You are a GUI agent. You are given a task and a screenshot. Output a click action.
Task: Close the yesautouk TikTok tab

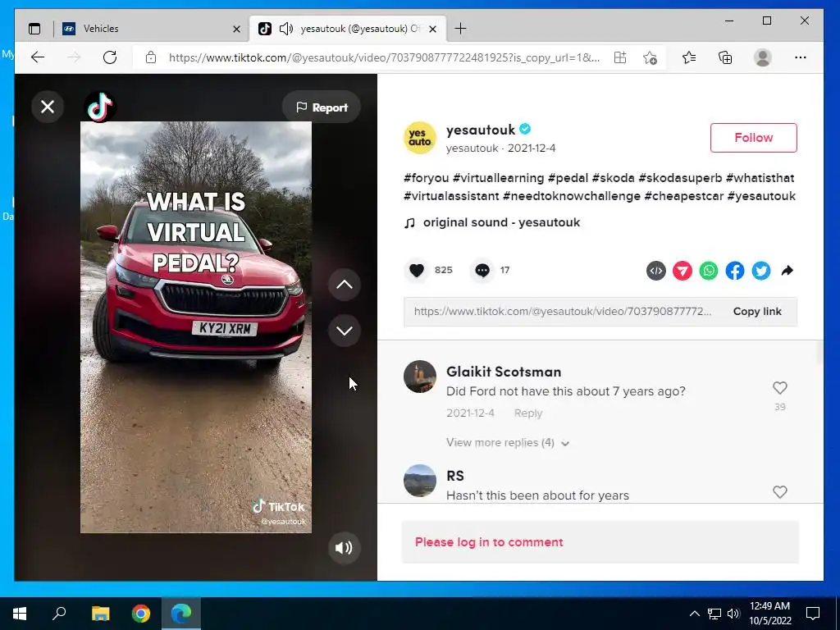click(x=433, y=29)
